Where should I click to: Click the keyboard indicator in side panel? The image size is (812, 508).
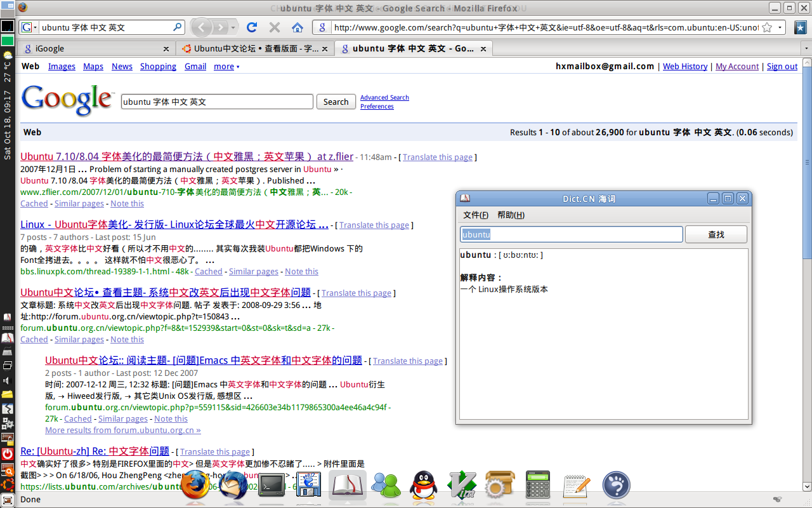click(8, 352)
